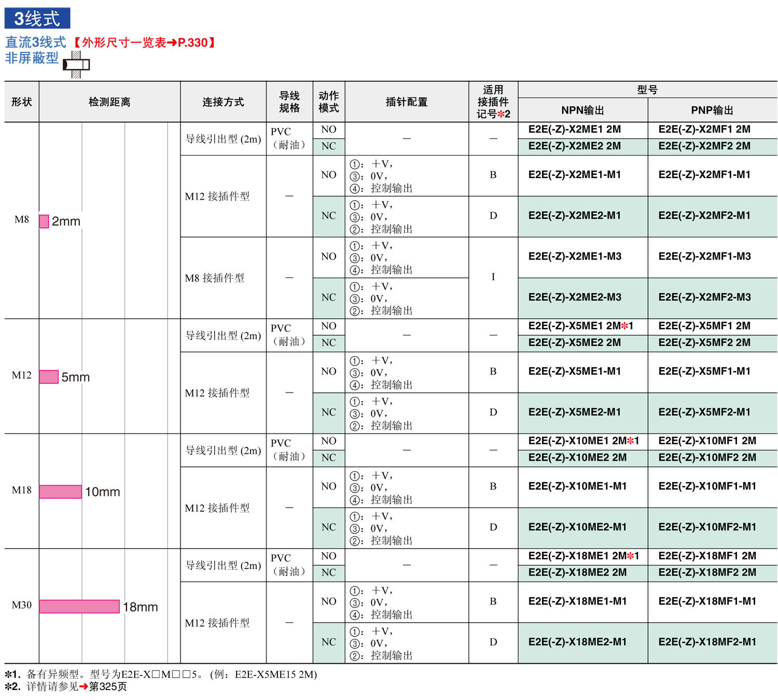
Task: Select model E2E(-Z)-X5ME1 2M
Action: pos(575,326)
